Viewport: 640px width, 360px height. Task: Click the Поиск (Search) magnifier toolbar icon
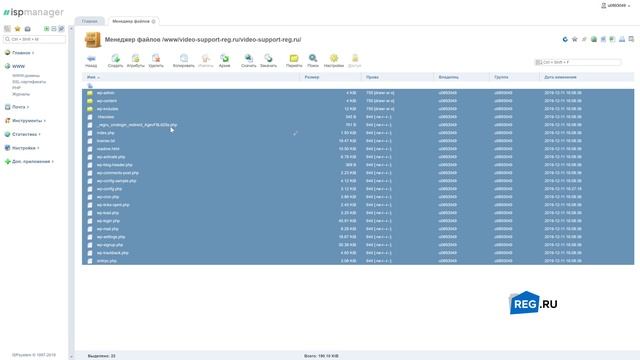tap(313, 58)
